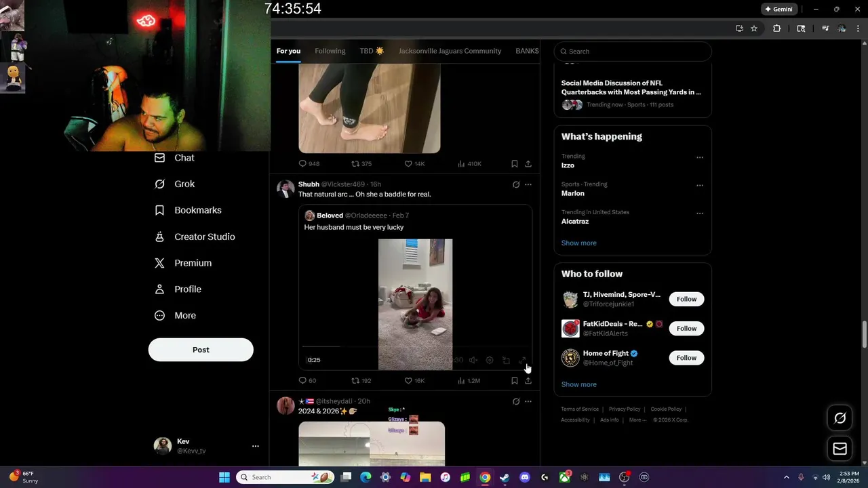Follow TJ, Hivemind, Spore-V account
This screenshot has height=488, width=868.
click(686, 299)
